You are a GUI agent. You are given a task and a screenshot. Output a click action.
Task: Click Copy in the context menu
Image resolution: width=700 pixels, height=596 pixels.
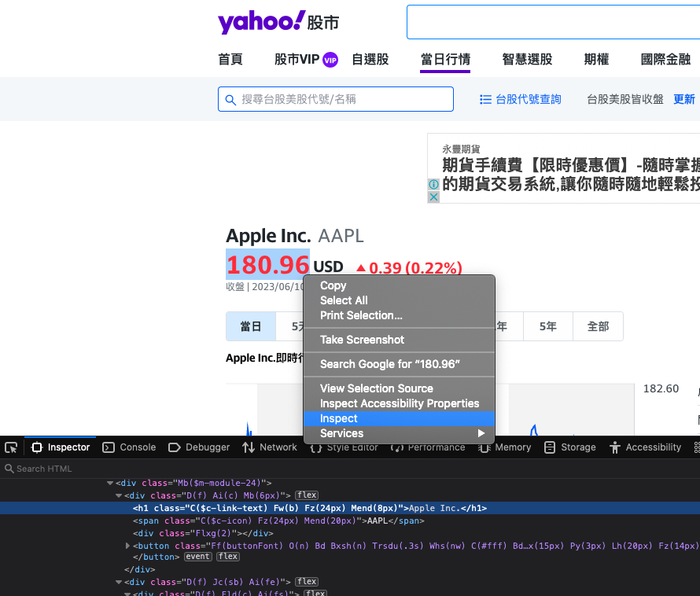(x=333, y=285)
